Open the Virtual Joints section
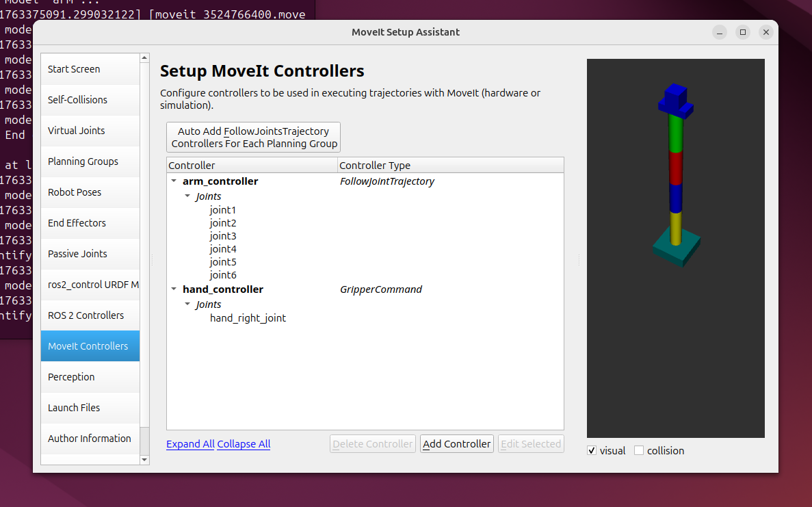Screen dimensions: 812x507 pos(90,131)
